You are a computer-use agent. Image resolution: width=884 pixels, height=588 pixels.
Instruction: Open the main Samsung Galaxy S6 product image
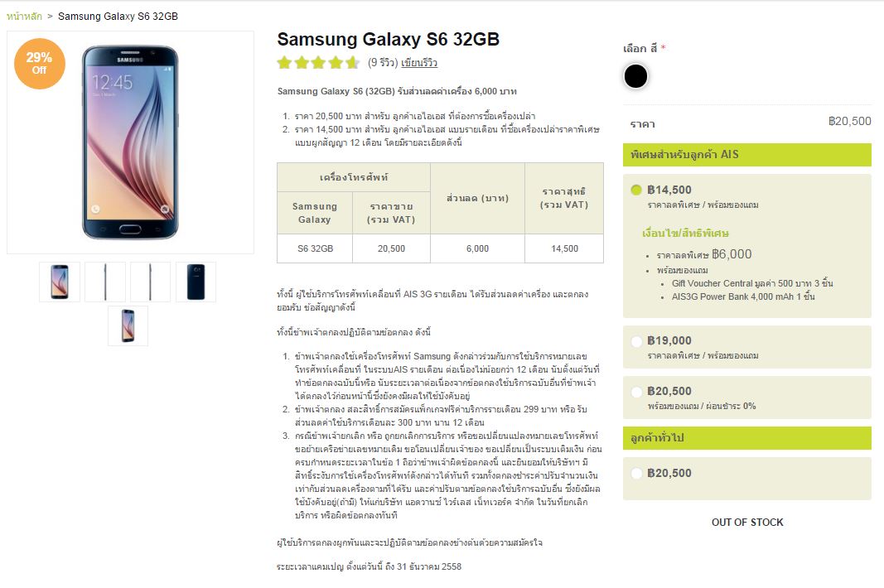(130, 142)
